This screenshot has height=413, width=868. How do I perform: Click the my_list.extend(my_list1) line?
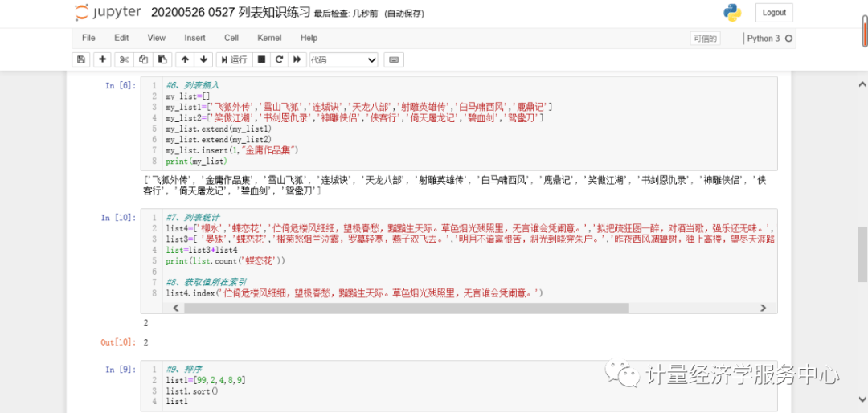click(219, 129)
